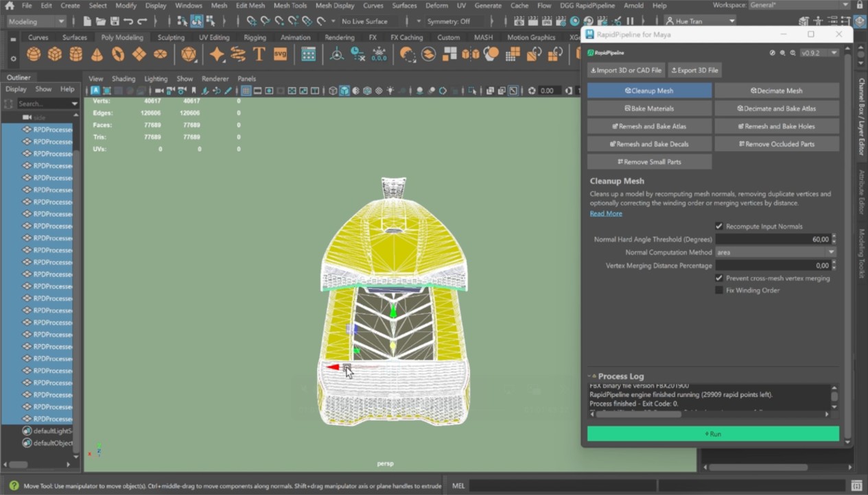The height and width of the screenshot is (495, 868).
Task: Click the polygon type T shelf icon
Action: point(259,53)
